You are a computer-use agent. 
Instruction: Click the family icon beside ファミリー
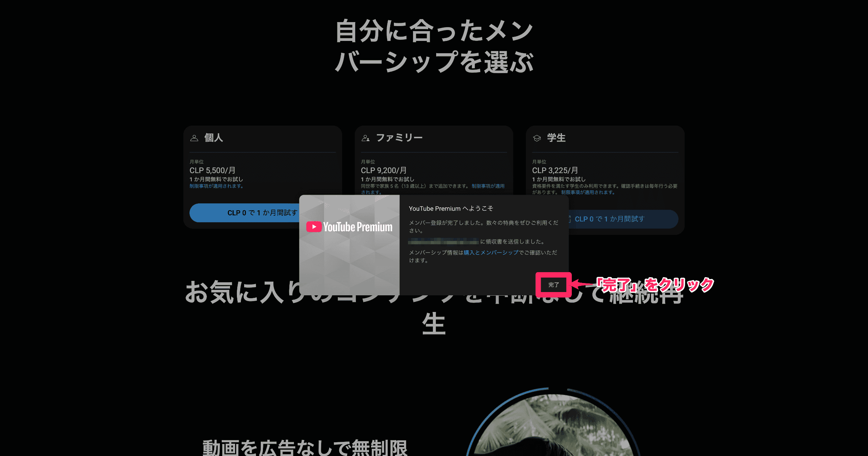click(x=366, y=138)
